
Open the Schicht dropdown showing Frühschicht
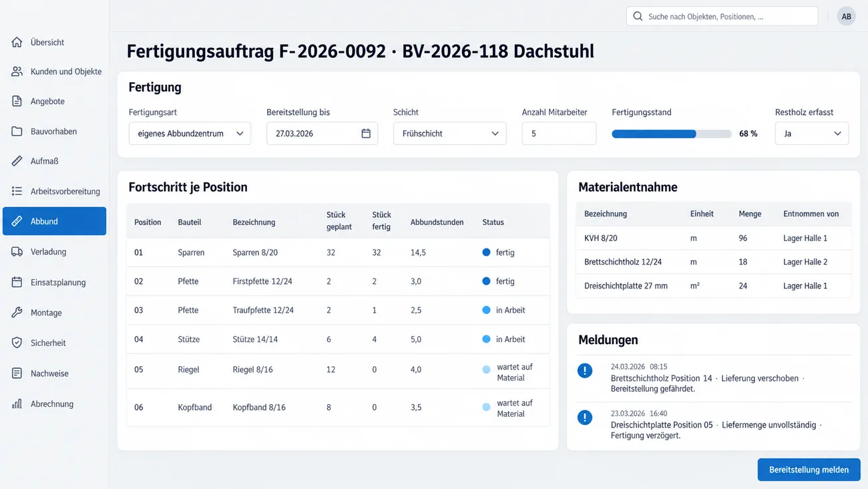(449, 134)
